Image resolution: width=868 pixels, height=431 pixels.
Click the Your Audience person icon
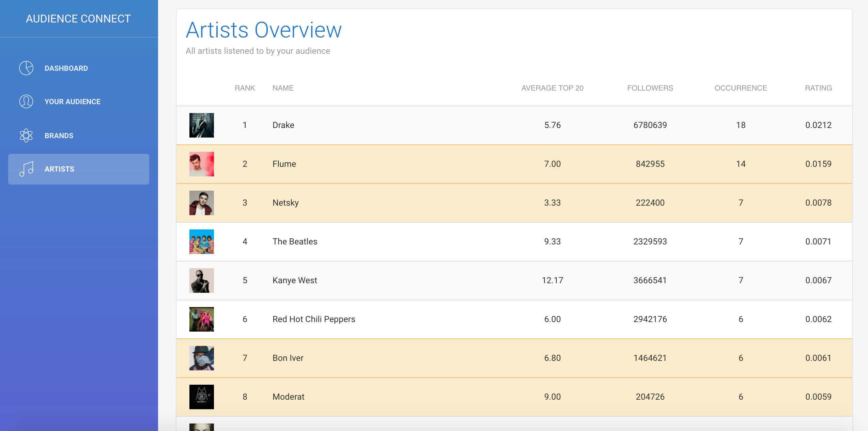click(x=26, y=101)
